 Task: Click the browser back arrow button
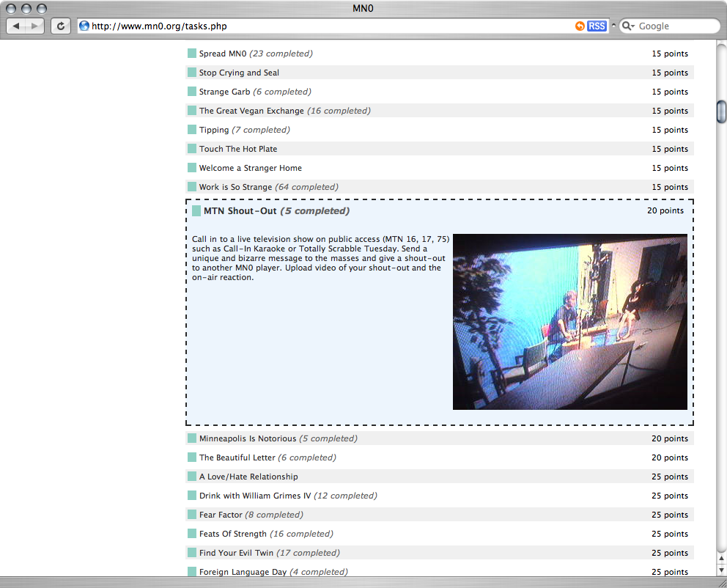click(17, 26)
